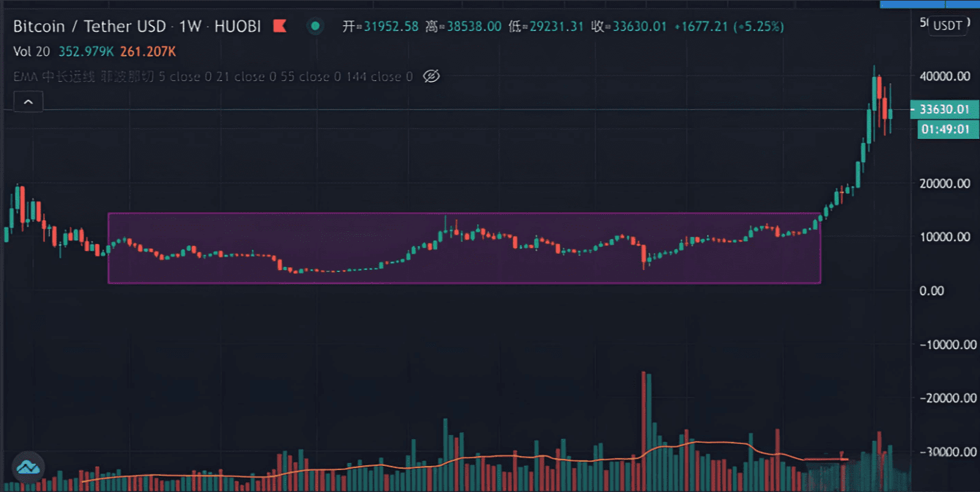Click the HUOBI exchange label
The image size is (980, 492).
237,27
